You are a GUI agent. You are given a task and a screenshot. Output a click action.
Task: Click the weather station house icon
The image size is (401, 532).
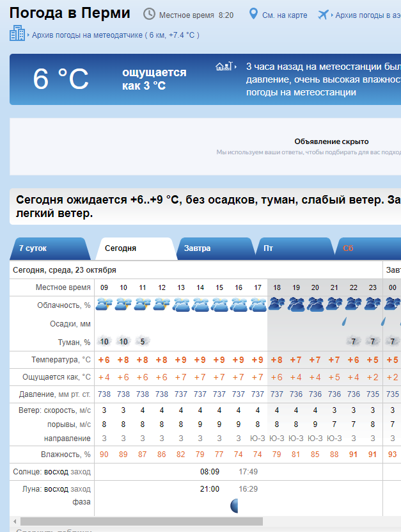coord(224,66)
